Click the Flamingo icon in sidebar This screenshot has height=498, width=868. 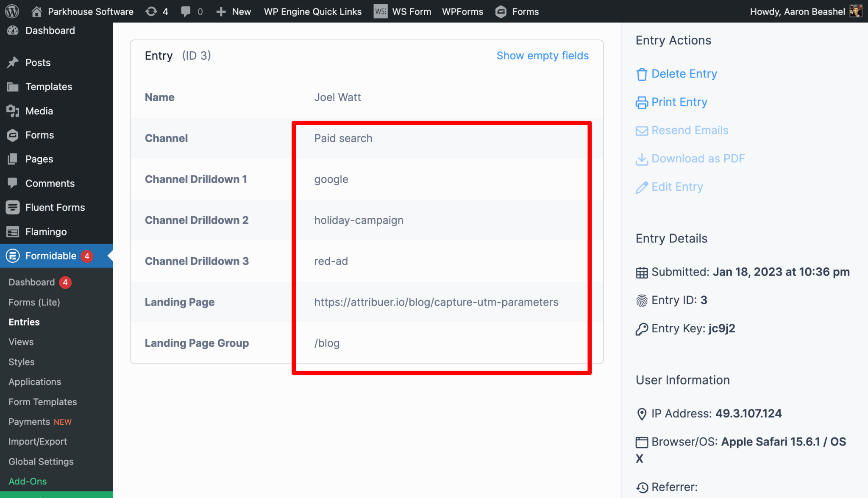[x=13, y=232]
